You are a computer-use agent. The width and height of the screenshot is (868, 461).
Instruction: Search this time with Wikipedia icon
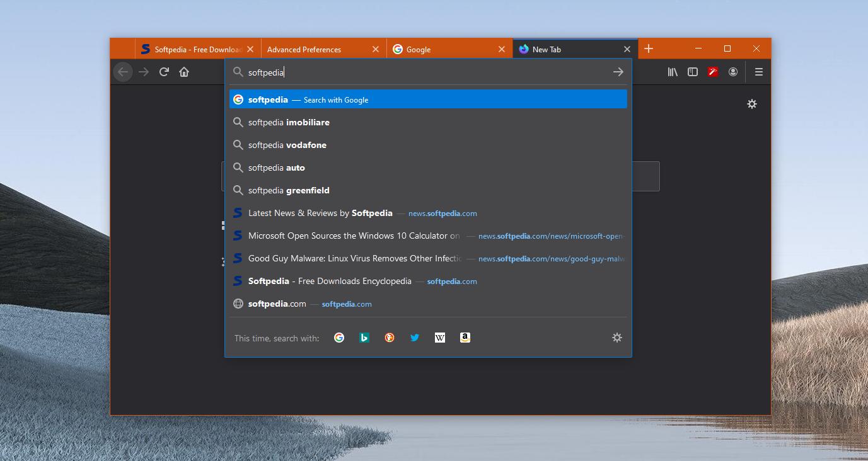tap(440, 338)
